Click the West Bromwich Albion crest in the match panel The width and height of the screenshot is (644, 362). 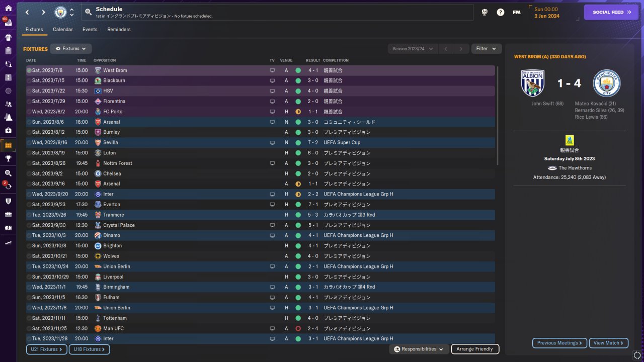533,83
